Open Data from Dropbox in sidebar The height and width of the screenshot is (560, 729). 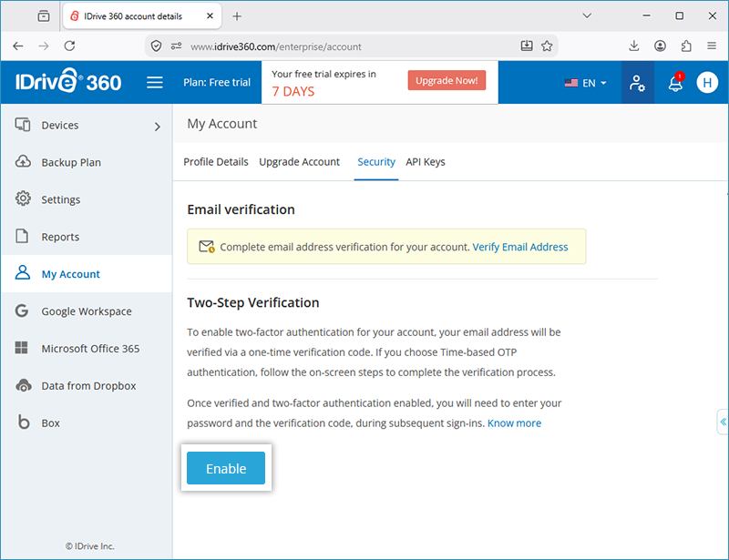pyautogui.click(x=88, y=385)
